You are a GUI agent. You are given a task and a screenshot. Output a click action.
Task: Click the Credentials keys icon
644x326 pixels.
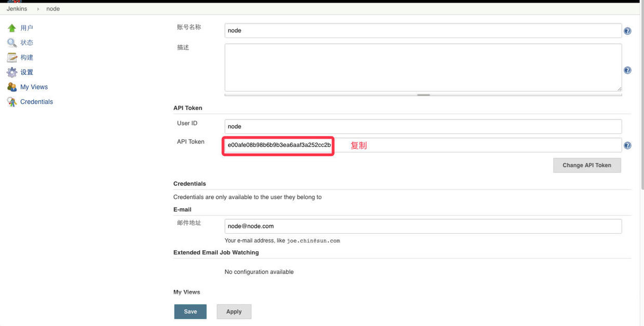tap(12, 102)
